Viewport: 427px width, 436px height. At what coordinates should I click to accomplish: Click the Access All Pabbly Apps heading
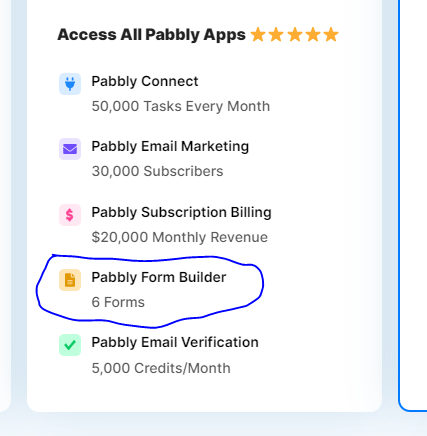tap(152, 35)
